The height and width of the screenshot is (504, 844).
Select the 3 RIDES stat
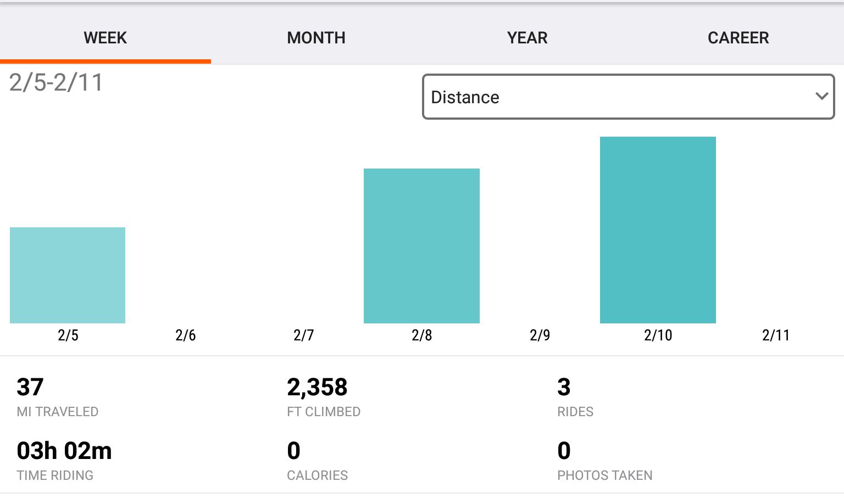coord(564,388)
